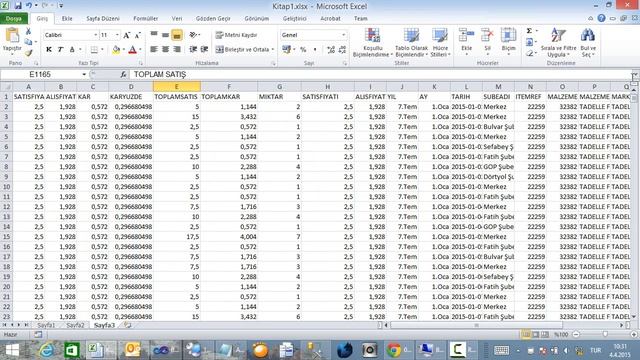
Task: Click the decrease decimal icon
Action: pos(342,49)
